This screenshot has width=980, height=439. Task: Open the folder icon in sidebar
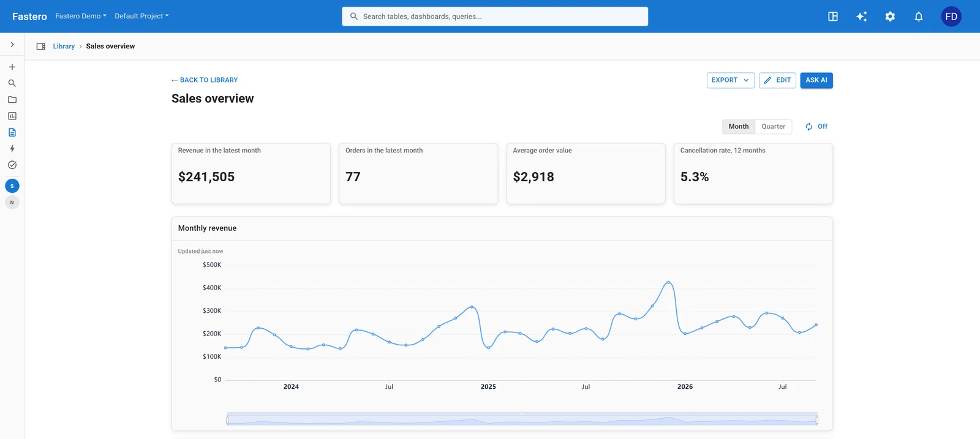click(x=12, y=99)
